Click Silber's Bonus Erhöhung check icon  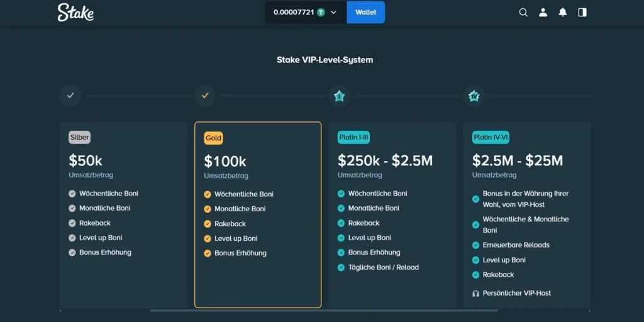click(x=72, y=253)
